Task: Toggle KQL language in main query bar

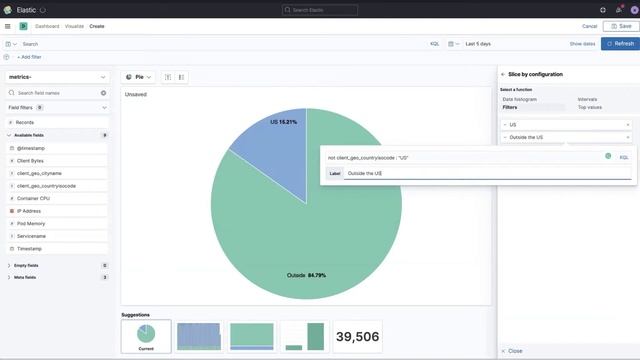Action: pyautogui.click(x=434, y=44)
